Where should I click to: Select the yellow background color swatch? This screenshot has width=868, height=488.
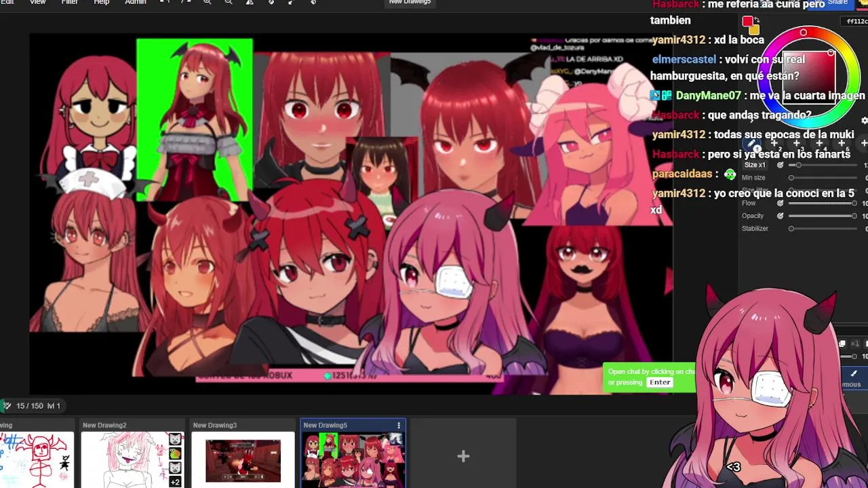pyautogui.click(x=754, y=30)
